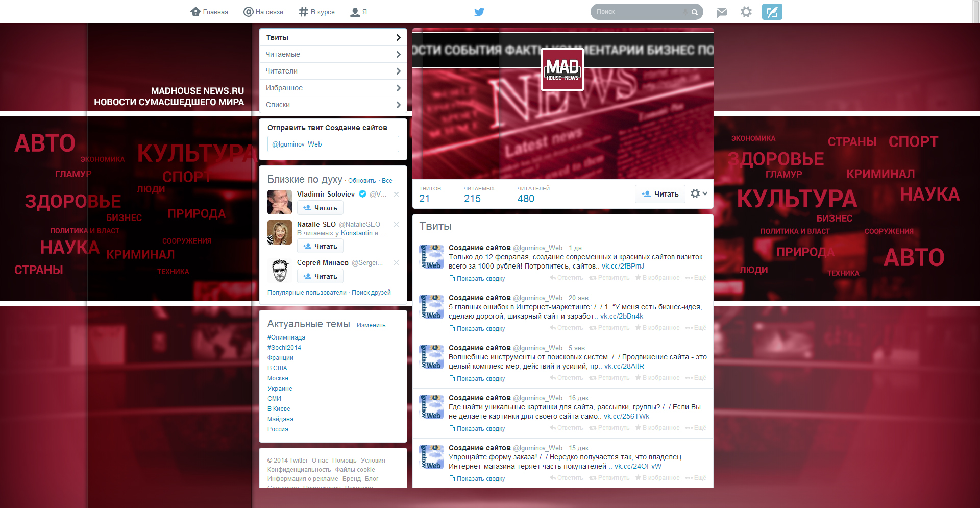Image resolution: width=980 pixels, height=508 pixels.
Task: Follow the profile with Читать button
Action: (660, 194)
